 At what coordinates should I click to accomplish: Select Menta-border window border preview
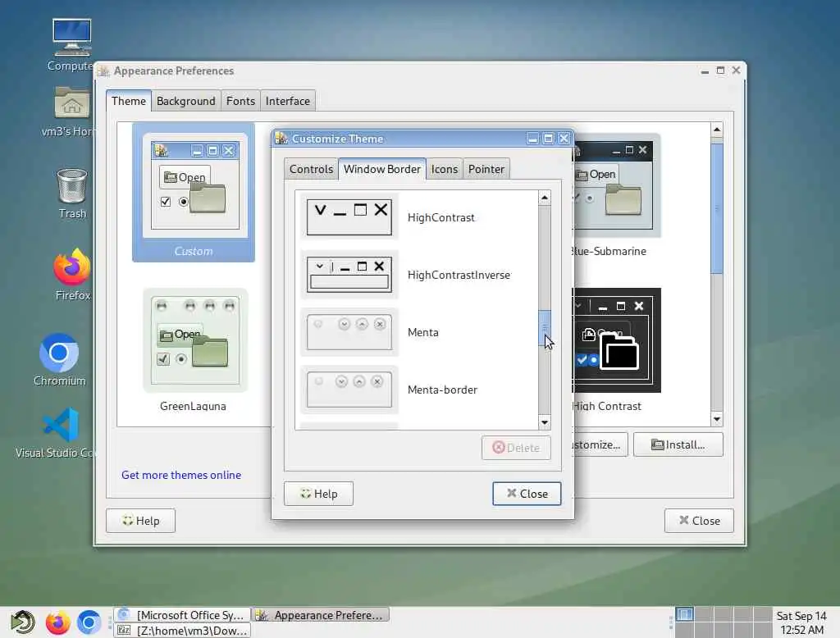[349, 390]
